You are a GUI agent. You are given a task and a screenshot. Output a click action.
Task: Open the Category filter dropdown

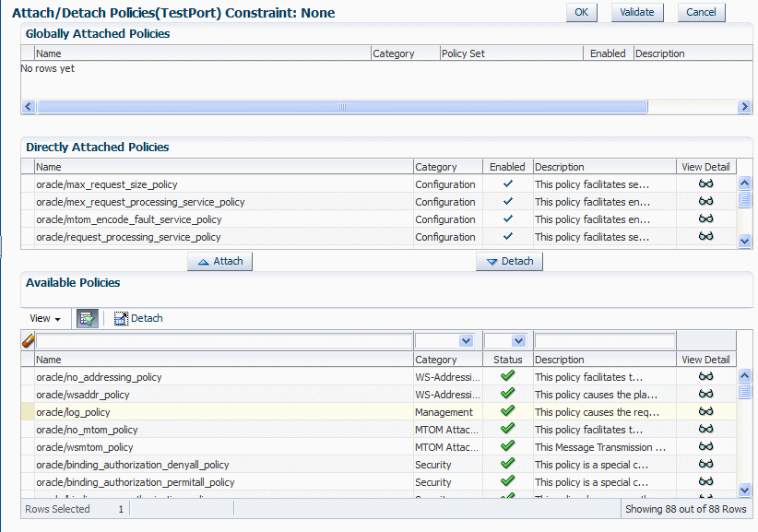pyautogui.click(x=466, y=341)
